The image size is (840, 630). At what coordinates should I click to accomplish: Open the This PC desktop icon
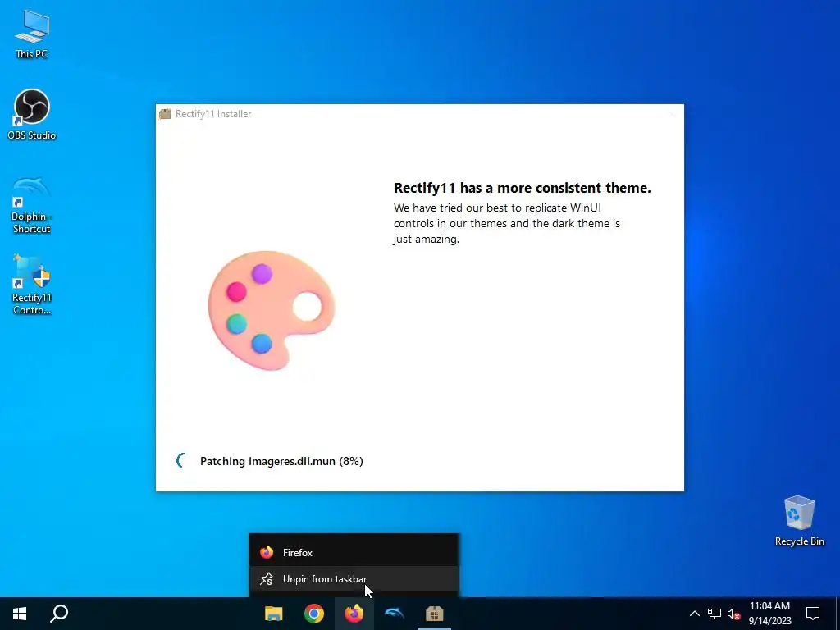coord(32,33)
